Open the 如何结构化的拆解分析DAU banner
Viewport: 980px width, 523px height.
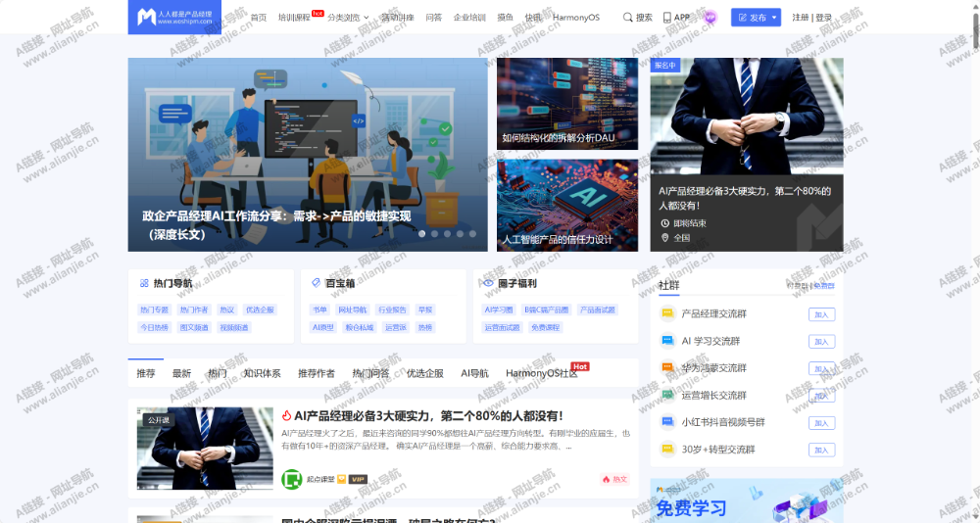pyautogui.click(x=567, y=104)
